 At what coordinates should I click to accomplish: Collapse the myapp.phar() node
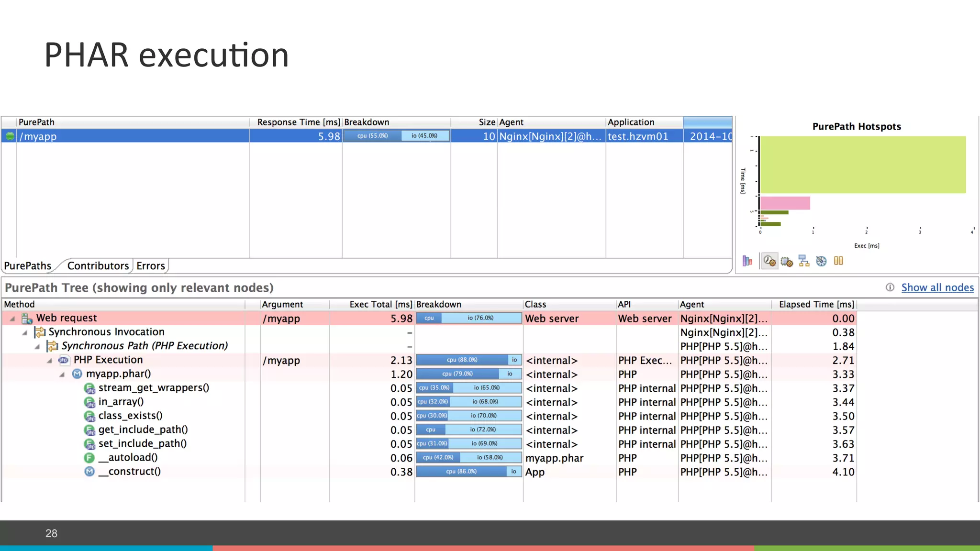(x=62, y=375)
